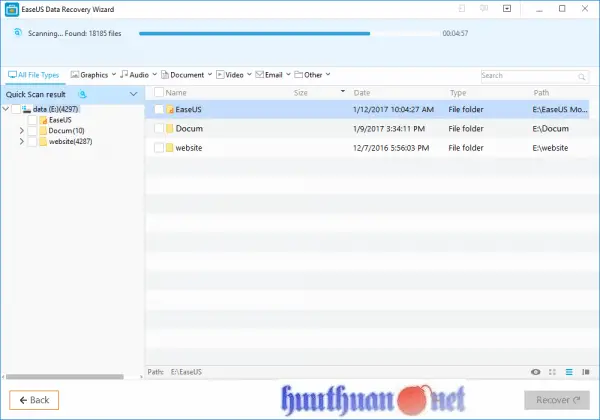This screenshot has width=600, height=420.
Task: Open the Email filter dropdown arrow
Action: point(288,74)
